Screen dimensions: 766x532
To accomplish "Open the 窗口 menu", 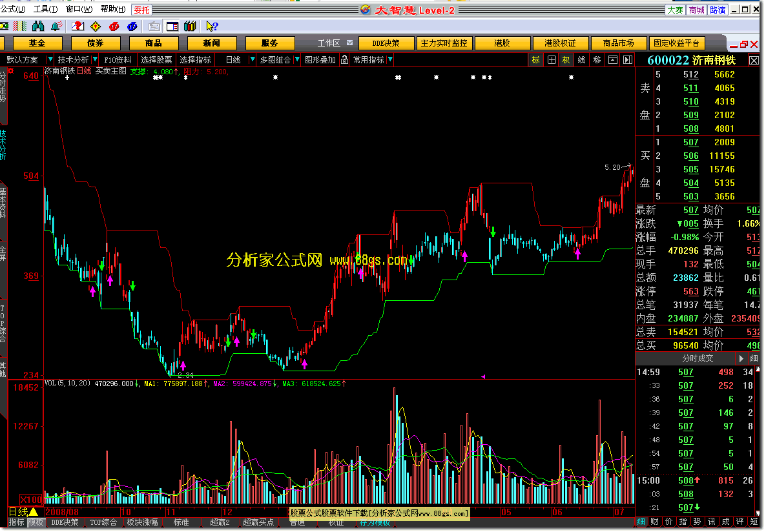I will point(79,9).
